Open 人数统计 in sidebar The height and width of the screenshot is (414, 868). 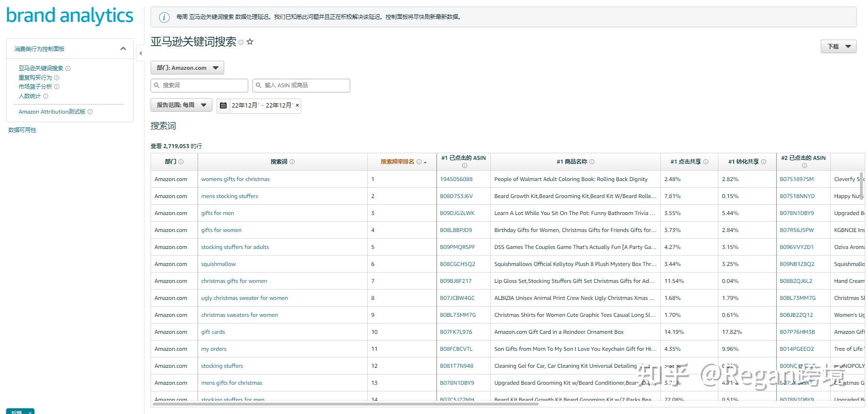30,96
